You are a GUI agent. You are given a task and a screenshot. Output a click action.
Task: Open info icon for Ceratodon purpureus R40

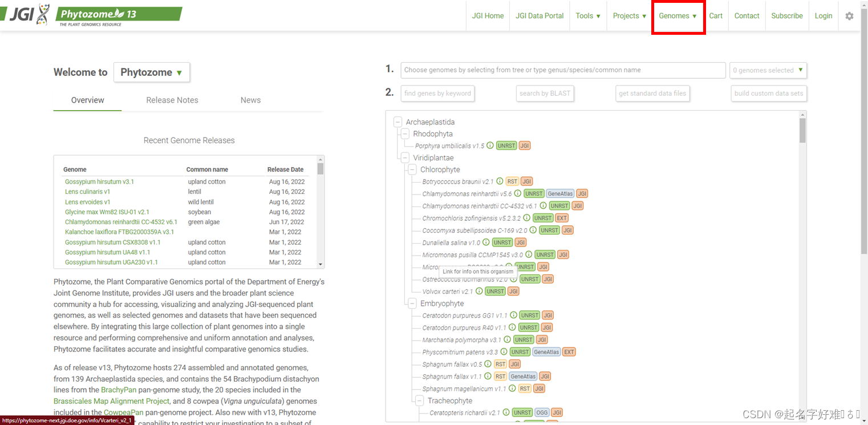512,327
